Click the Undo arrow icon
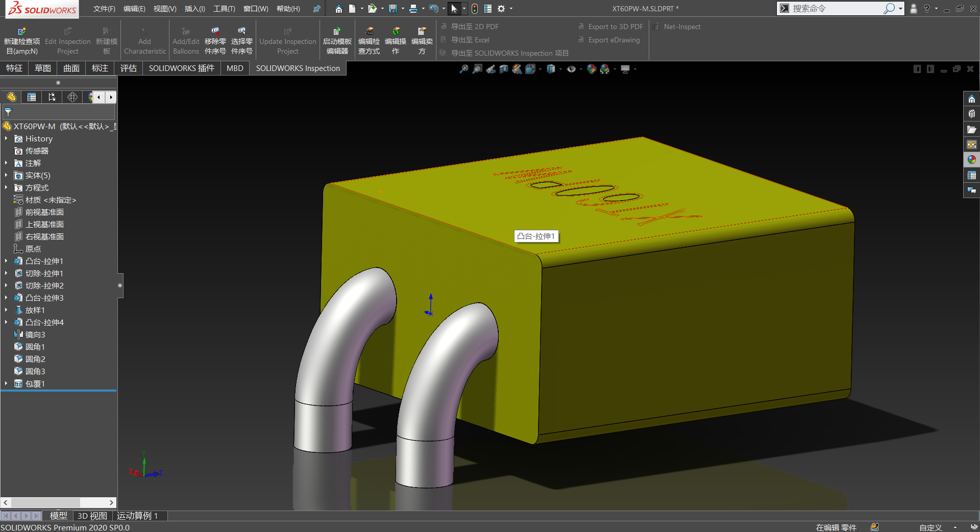 (434, 9)
